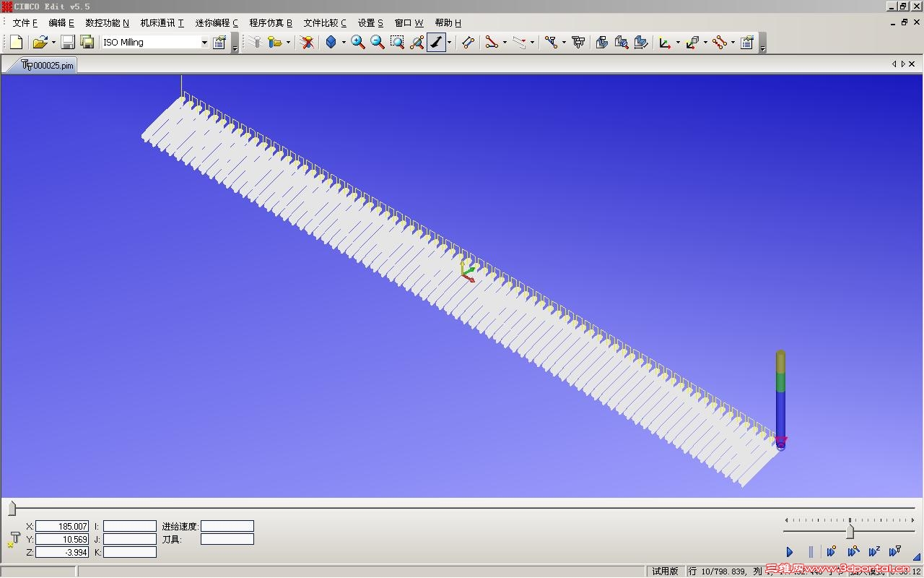This screenshot has height=578, width=924.
Task: Click the grey tool icon after the toolbar grip
Action: (x=255, y=42)
